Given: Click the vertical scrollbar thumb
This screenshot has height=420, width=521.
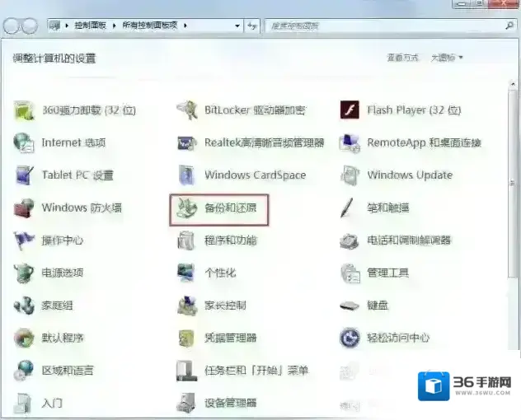Looking at the screenshot, I should click(513, 184).
